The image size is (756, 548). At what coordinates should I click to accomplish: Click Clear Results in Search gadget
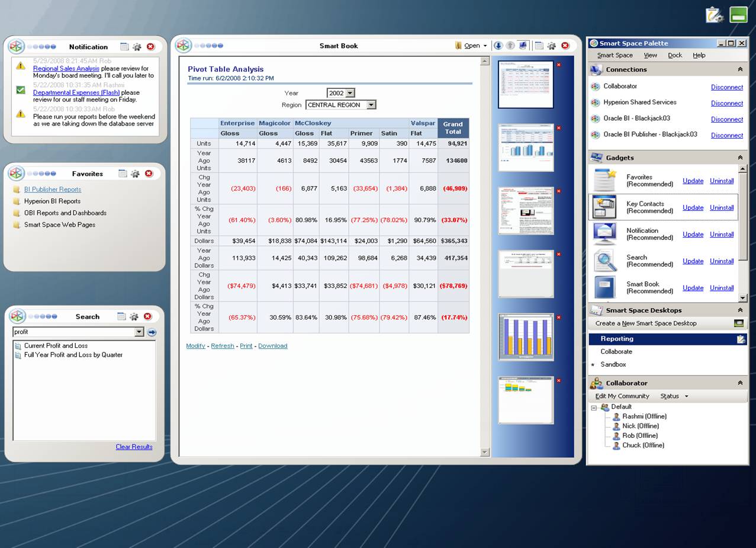134,447
